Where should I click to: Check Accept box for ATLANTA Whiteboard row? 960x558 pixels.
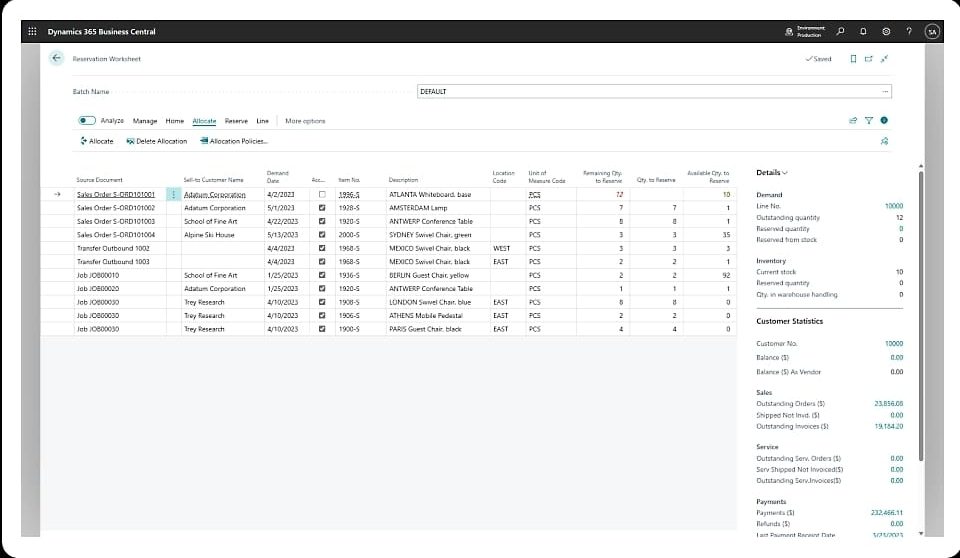point(322,194)
